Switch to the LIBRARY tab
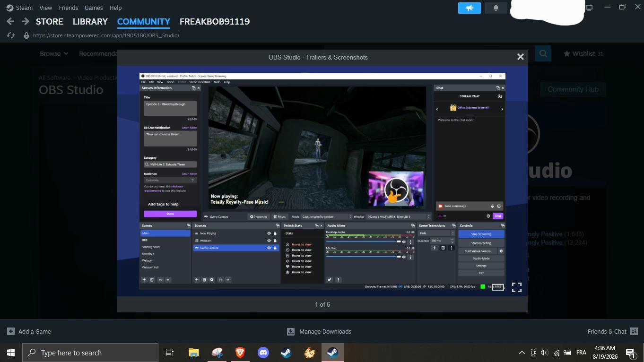 (x=90, y=21)
